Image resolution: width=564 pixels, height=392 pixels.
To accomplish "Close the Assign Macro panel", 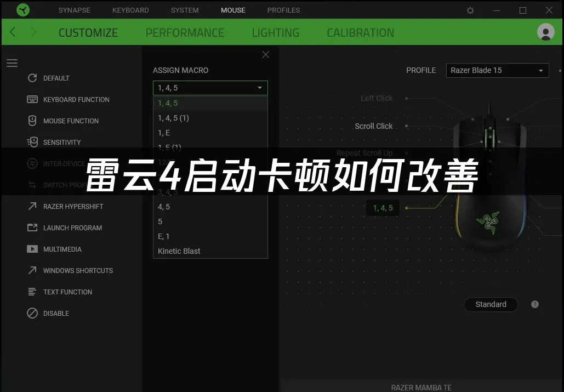I will click(x=266, y=55).
